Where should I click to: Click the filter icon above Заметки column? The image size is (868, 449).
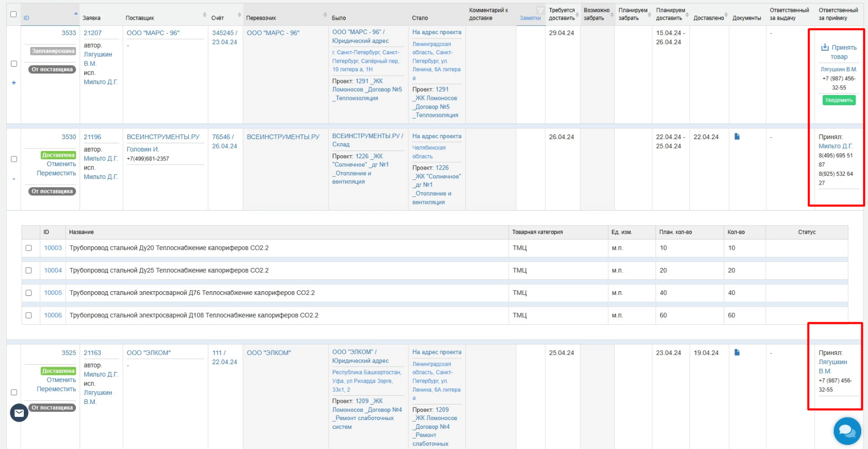pos(540,10)
